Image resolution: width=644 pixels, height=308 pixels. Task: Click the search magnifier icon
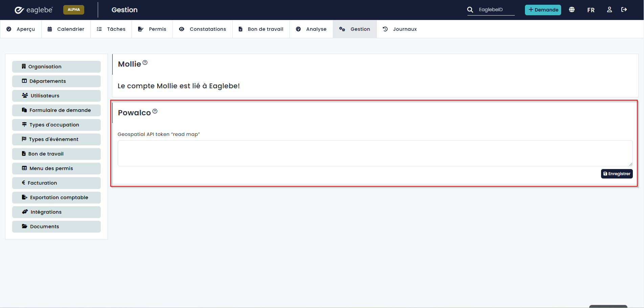(x=470, y=10)
